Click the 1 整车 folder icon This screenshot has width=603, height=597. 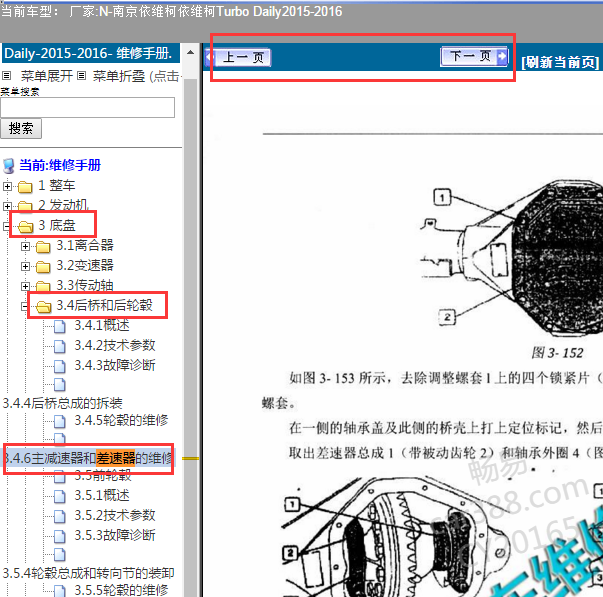tap(25, 187)
